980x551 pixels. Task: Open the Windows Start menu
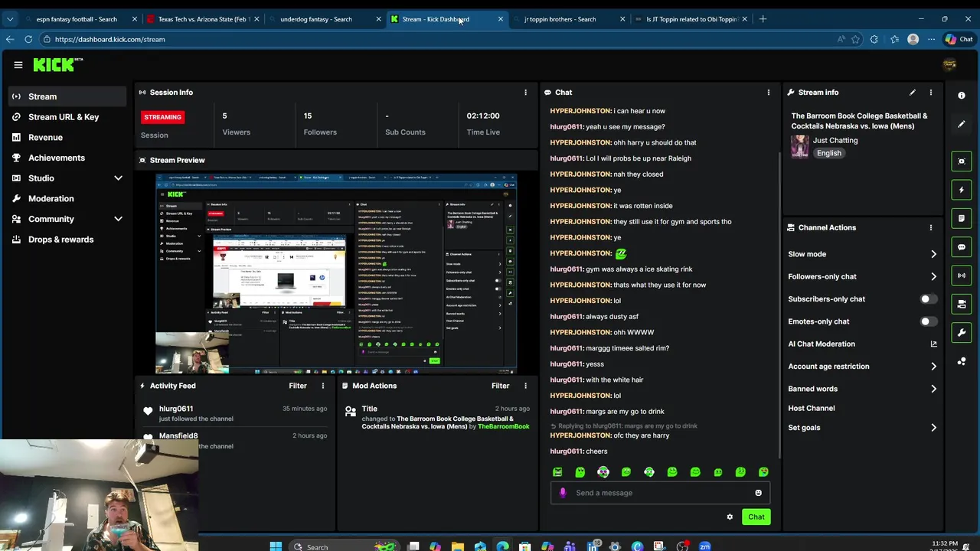[276, 546]
